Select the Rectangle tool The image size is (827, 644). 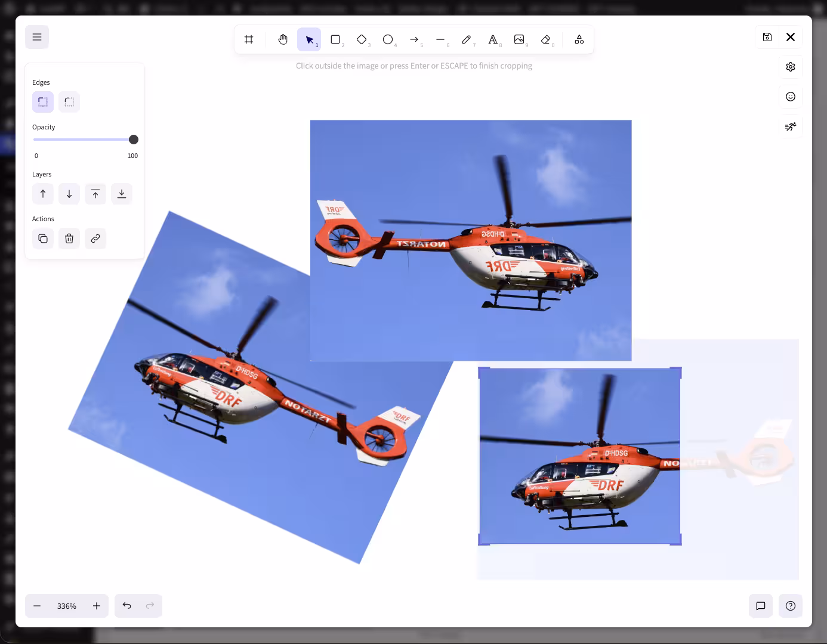tap(335, 39)
